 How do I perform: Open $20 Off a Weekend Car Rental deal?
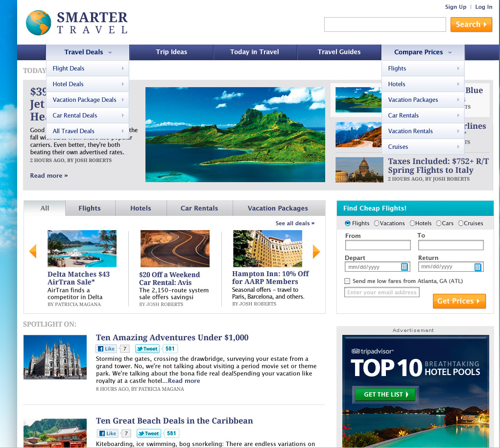[169, 279]
